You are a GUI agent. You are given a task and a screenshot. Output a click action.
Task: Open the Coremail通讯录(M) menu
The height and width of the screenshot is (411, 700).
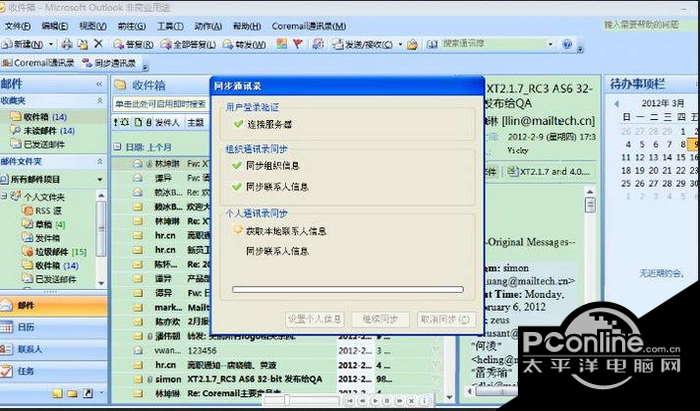308,26
